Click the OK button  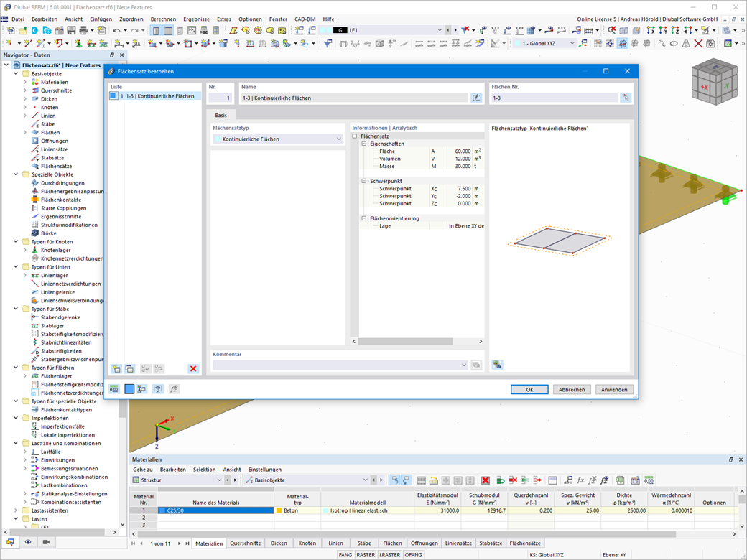529,390
